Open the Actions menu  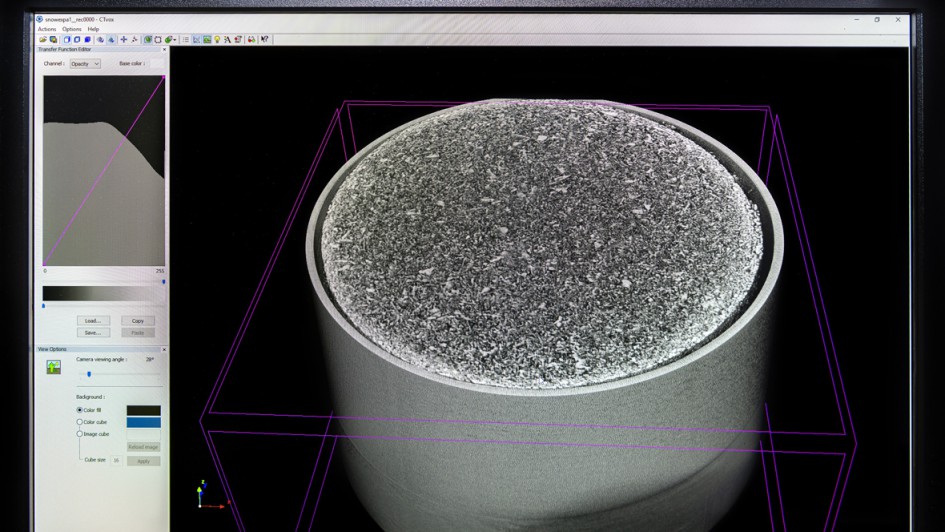coord(46,29)
